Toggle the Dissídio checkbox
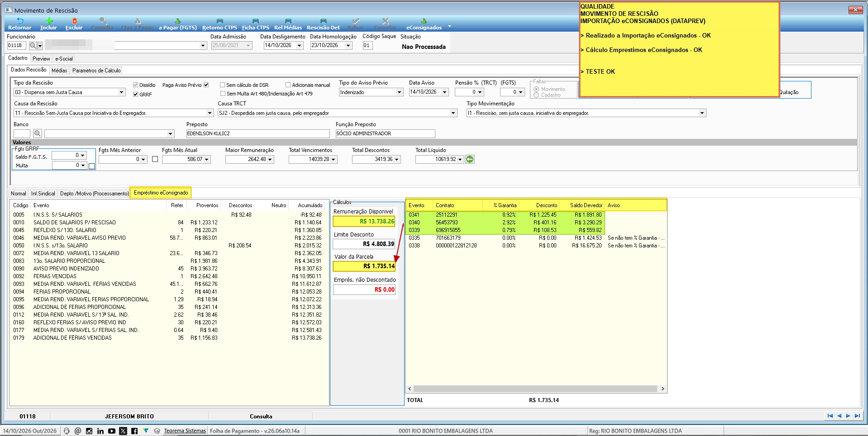The width and height of the screenshot is (868, 436). [x=135, y=85]
